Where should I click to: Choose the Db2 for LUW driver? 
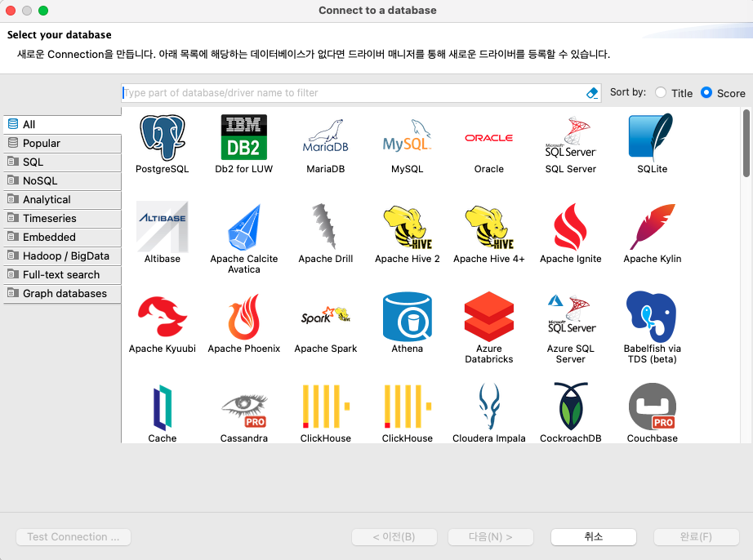pos(244,138)
